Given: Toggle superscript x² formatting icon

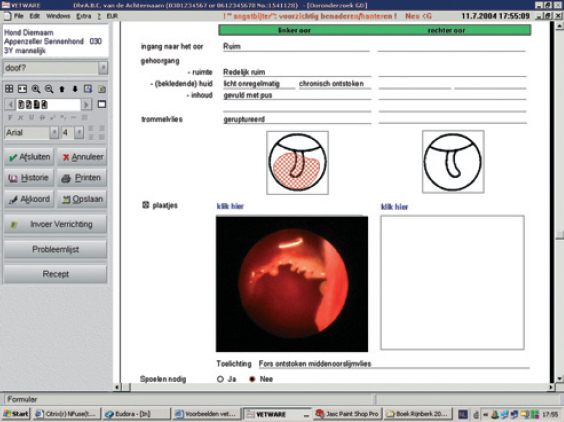Looking at the screenshot, I should point(53,118).
